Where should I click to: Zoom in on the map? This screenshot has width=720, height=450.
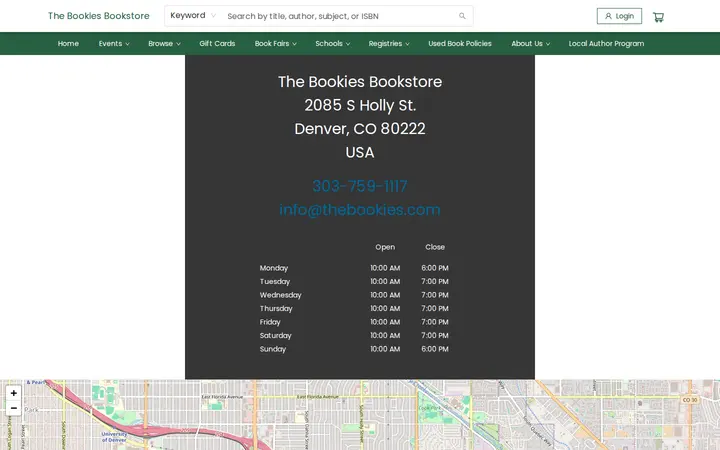click(x=14, y=393)
